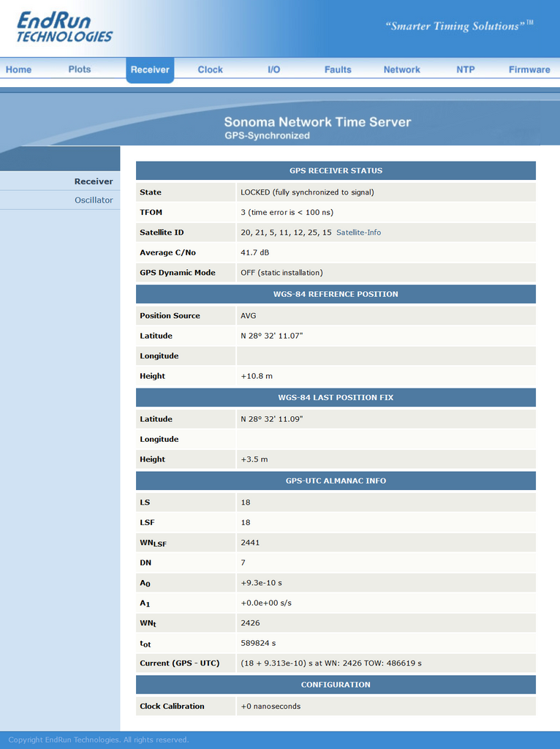This screenshot has height=749, width=560.
Task: Click the Clock Calibration value
Action: (x=270, y=706)
